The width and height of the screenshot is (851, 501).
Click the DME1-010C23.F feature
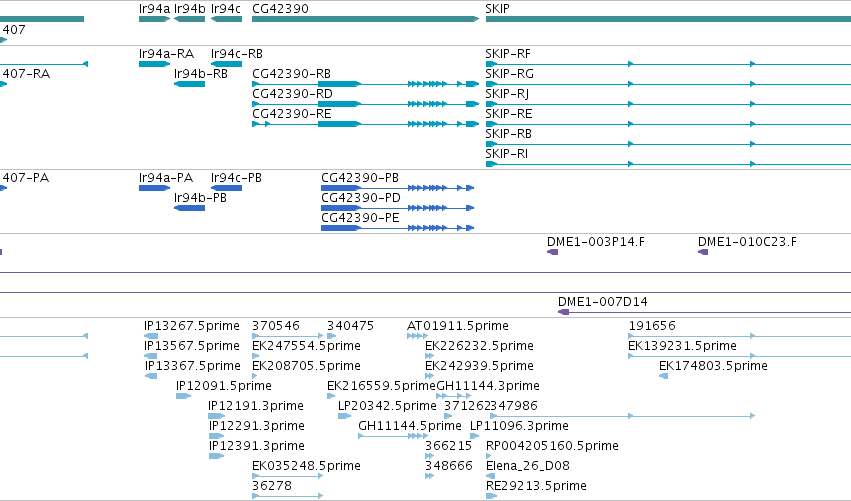coord(703,252)
